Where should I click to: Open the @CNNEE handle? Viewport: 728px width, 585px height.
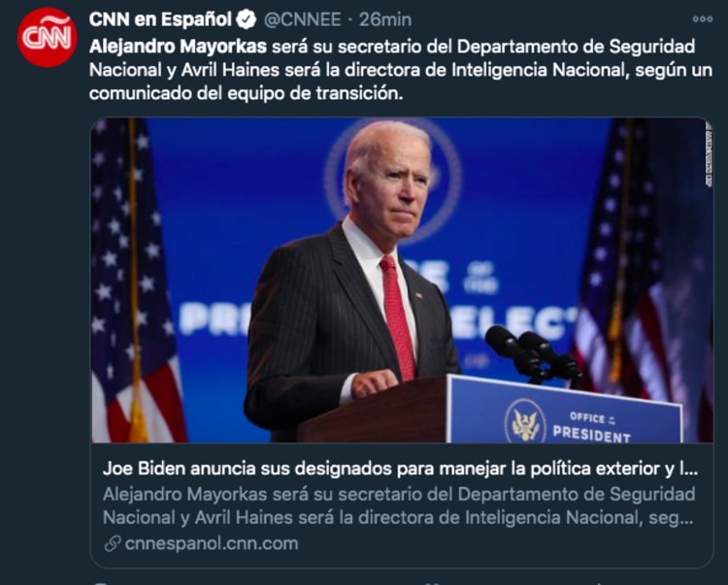click(x=302, y=19)
